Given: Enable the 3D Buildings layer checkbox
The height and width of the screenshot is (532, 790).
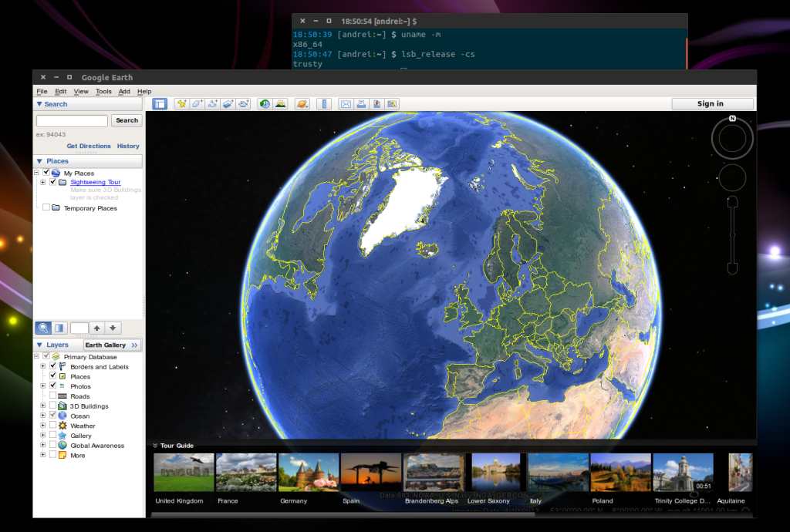Looking at the screenshot, I should click(x=53, y=406).
